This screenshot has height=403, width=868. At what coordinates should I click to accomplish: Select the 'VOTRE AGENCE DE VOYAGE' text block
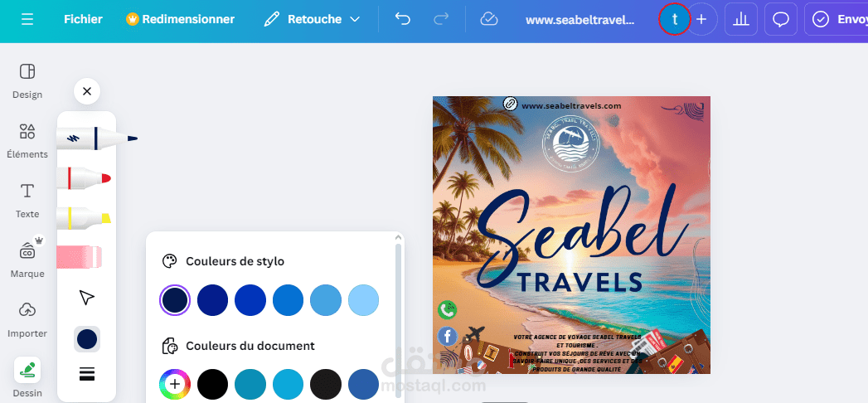pyautogui.click(x=578, y=352)
